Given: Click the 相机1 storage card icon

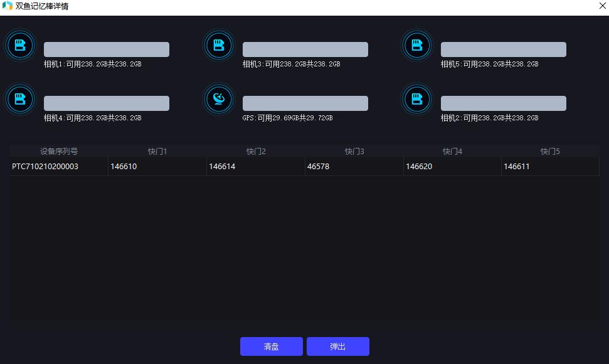Looking at the screenshot, I should [20, 45].
